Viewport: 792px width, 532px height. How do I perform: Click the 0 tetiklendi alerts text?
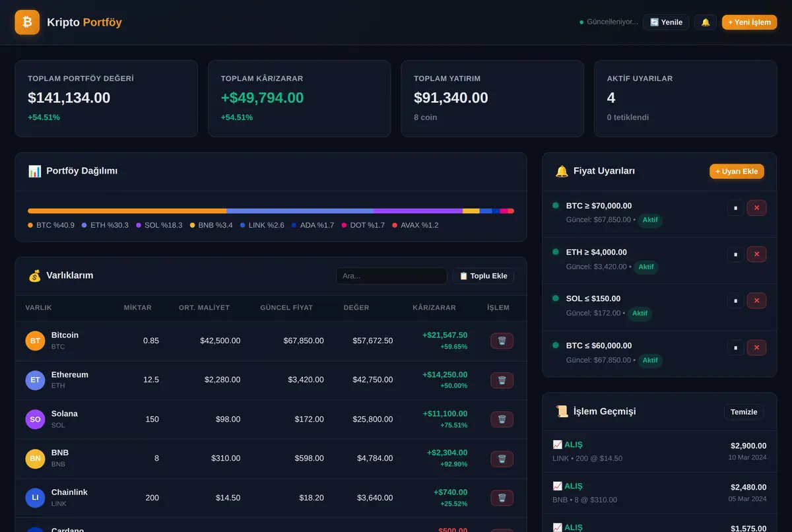(628, 117)
